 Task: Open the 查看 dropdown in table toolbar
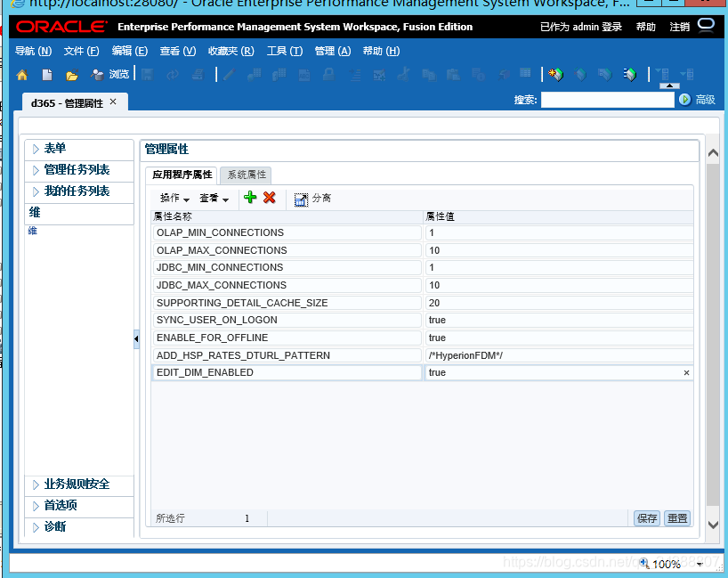click(214, 199)
